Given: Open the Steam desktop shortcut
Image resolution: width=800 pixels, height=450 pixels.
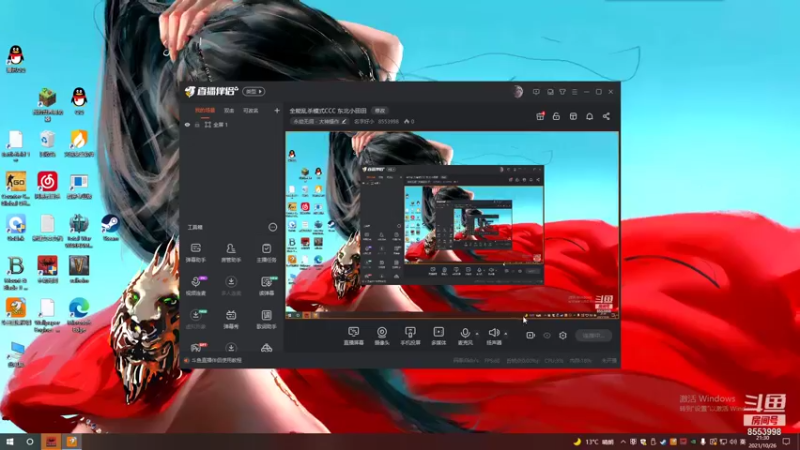Looking at the screenshot, I should point(110,228).
